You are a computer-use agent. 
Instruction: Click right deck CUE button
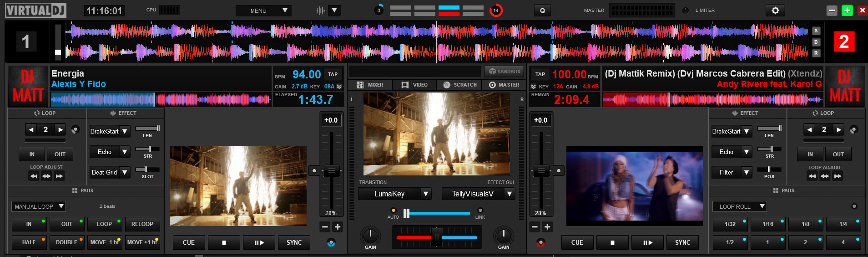coord(577,243)
